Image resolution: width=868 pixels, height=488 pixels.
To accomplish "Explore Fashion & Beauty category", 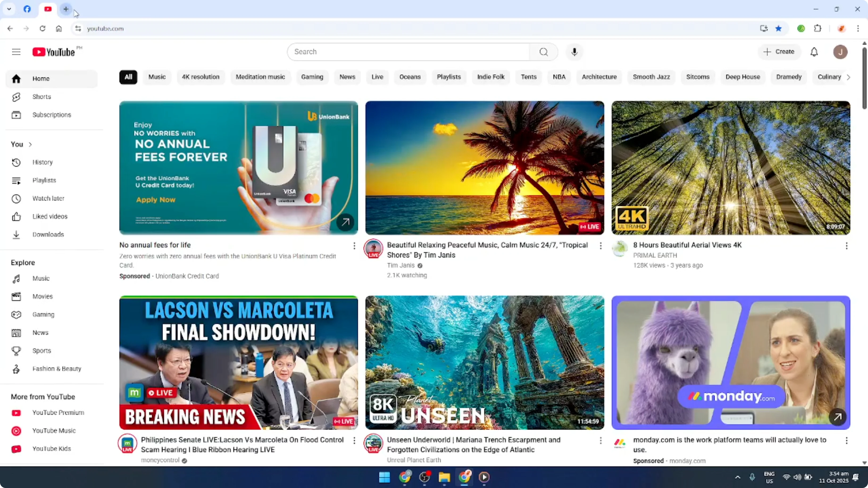I will 52,369.
